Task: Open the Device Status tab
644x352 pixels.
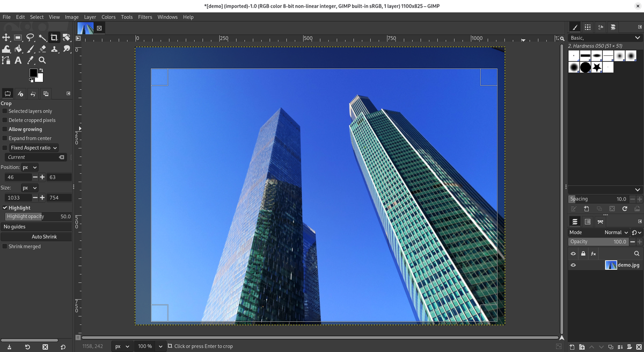Action: [20, 94]
